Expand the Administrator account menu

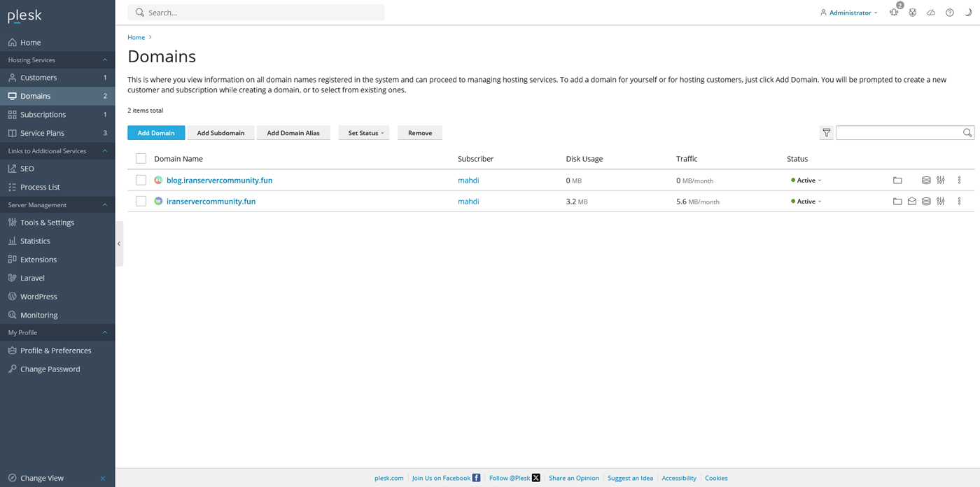[x=849, y=13]
